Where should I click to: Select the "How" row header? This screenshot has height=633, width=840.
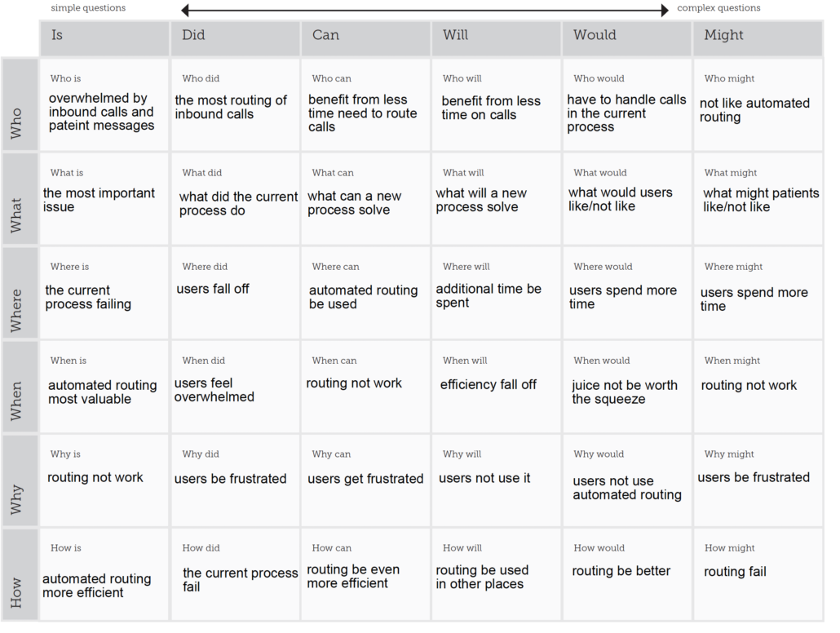point(19,573)
